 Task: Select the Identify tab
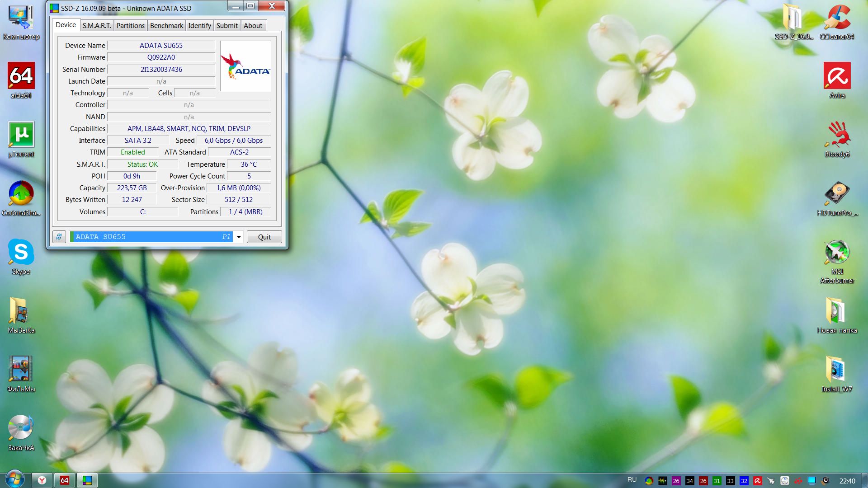pos(199,26)
